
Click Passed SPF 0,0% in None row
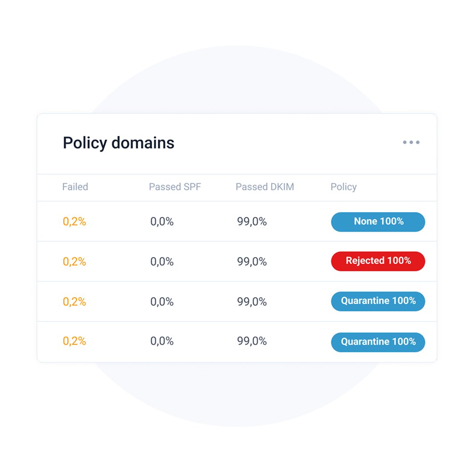point(162,222)
